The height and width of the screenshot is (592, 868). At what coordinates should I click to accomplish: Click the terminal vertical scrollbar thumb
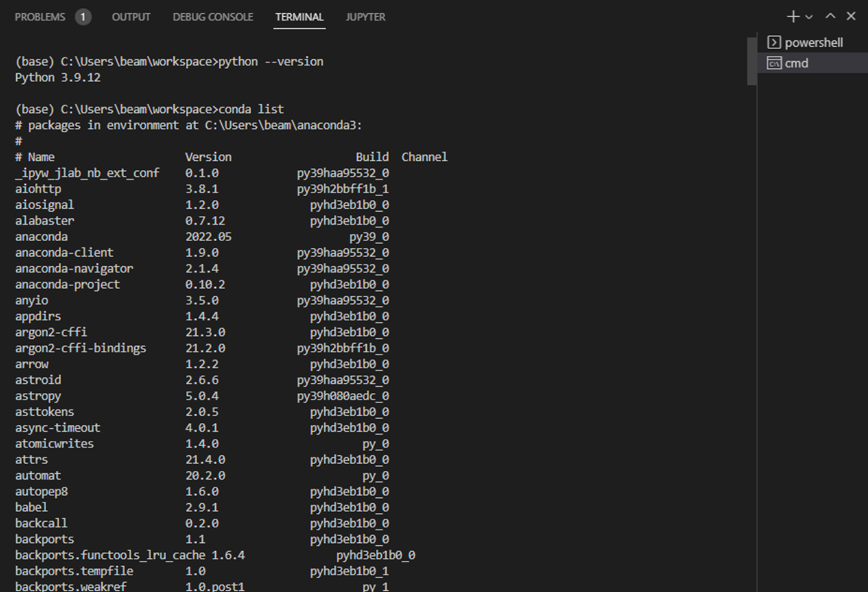click(x=752, y=61)
